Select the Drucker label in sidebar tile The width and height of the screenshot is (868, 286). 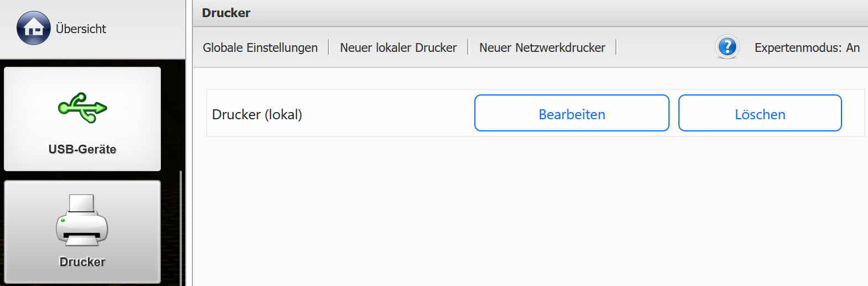(82, 262)
